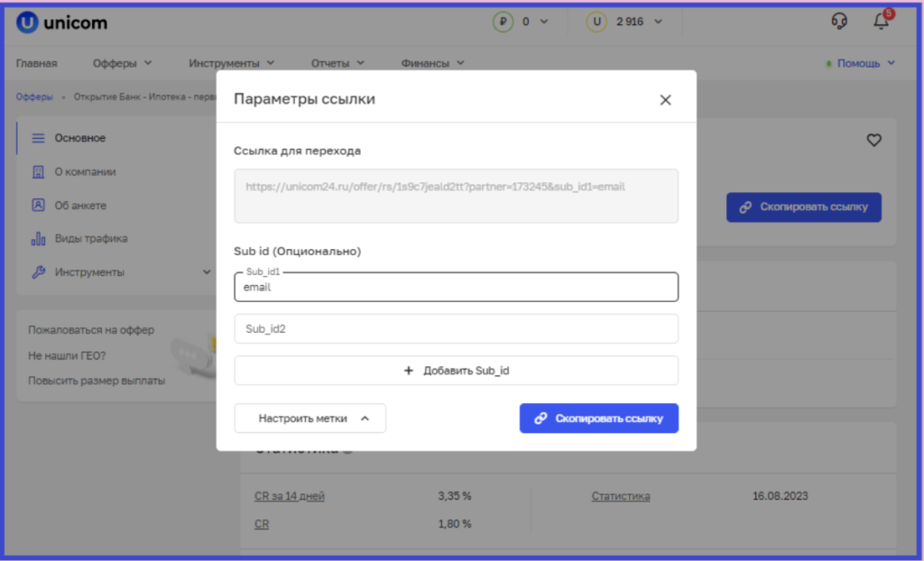Viewport: 924px width, 561px height.
Task: Click the U points coin icon
Action: tap(596, 22)
